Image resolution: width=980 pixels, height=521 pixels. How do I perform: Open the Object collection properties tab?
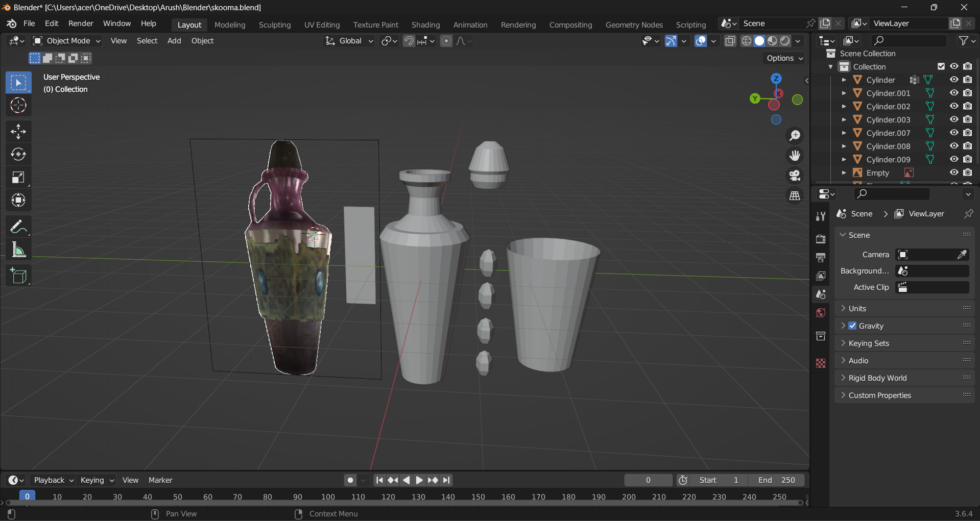[x=821, y=336]
